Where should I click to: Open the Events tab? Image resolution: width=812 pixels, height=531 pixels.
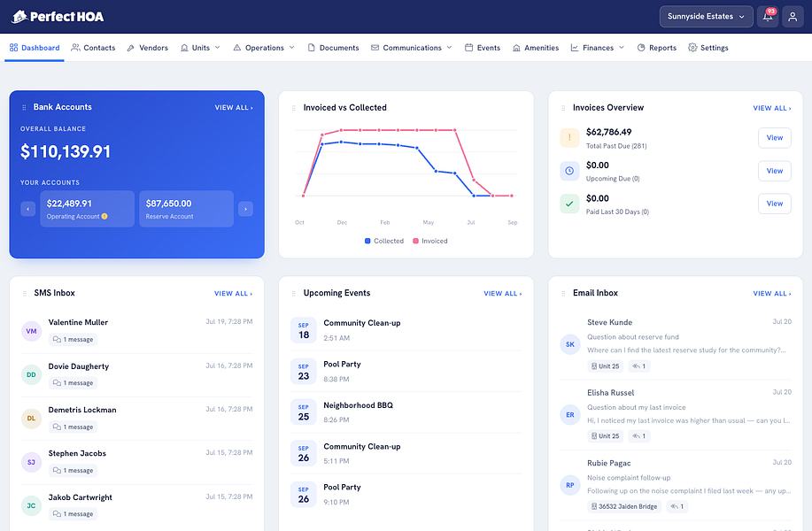[483, 48]
